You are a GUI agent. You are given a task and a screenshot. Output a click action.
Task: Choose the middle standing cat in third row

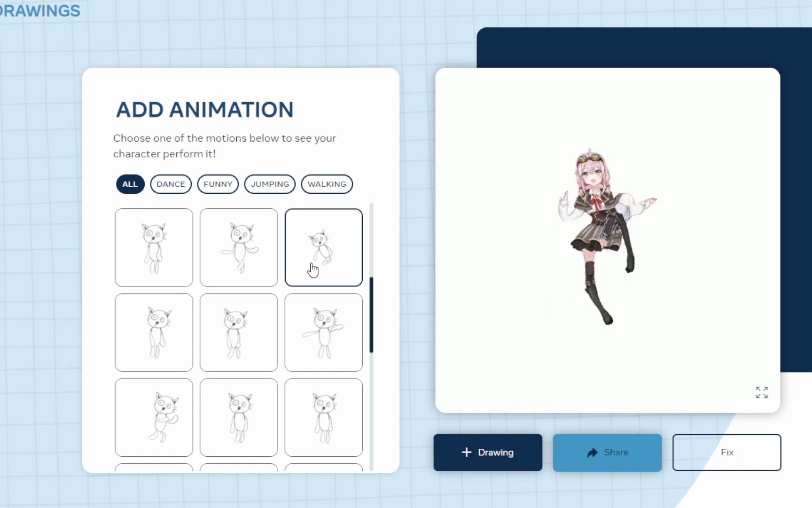239,418
